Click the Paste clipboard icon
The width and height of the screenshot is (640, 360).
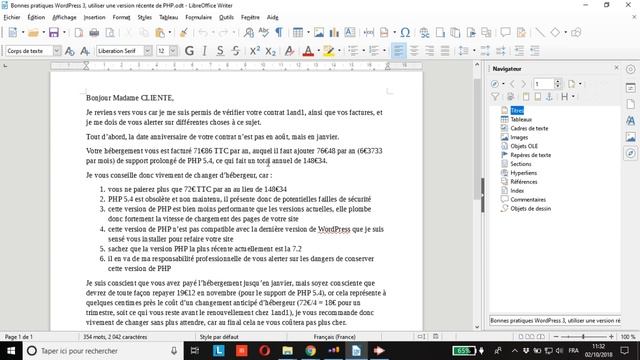click(160, 33)
